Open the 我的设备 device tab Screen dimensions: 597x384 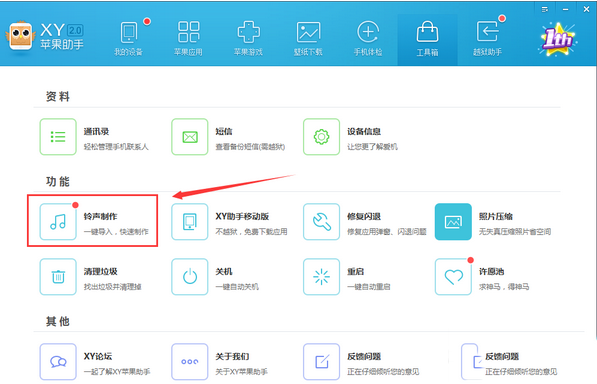point(129,39)
